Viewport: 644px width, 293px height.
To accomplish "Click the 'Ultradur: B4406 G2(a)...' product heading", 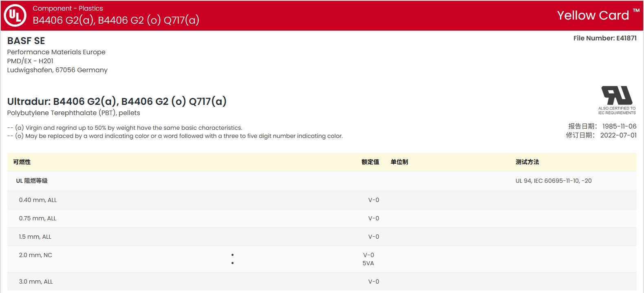I will (x=117, y=101).
